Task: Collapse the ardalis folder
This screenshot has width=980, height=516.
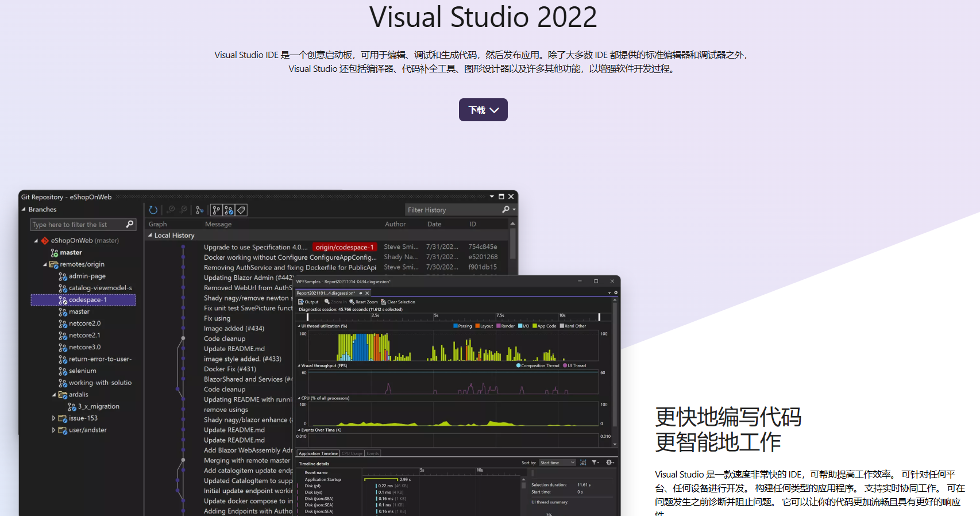Action: (x=55, y=395)
